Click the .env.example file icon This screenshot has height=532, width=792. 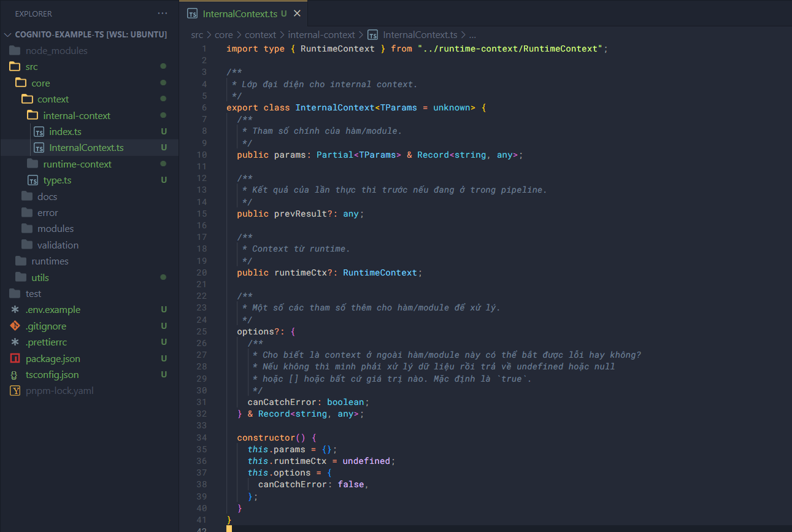tap(15, 310)
